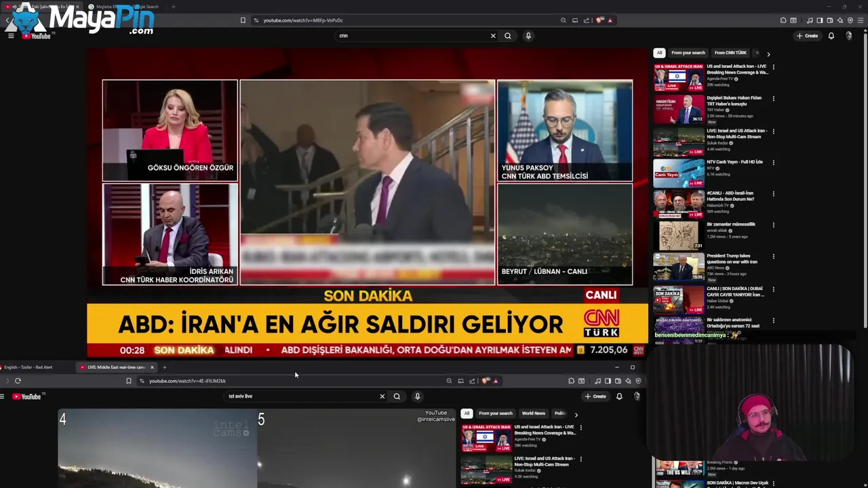Open the media control music icon in the upper browser

(810, 20)
